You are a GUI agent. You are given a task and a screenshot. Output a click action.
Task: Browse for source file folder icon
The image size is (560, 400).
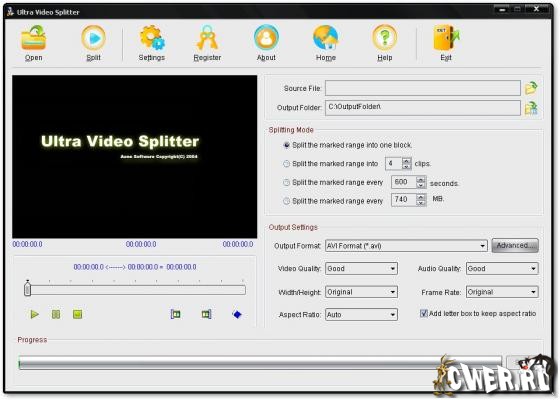point(531,88)
